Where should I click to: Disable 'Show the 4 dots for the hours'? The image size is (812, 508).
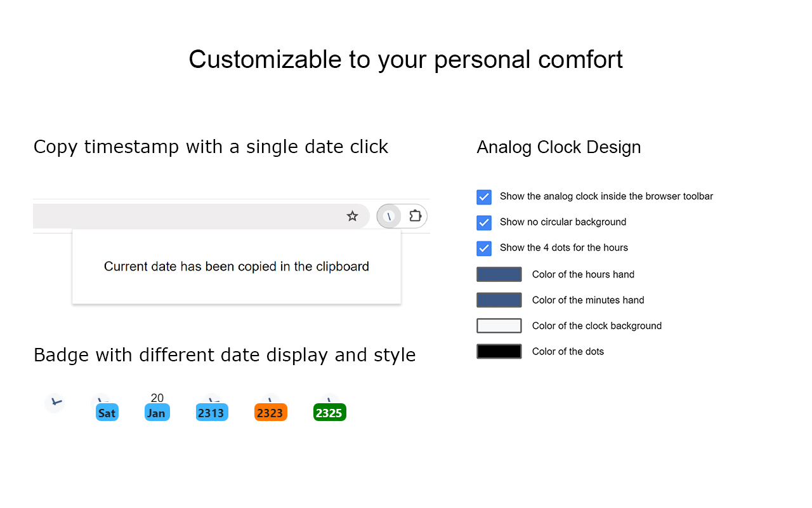pyautogui.click(x=484, y=248)
